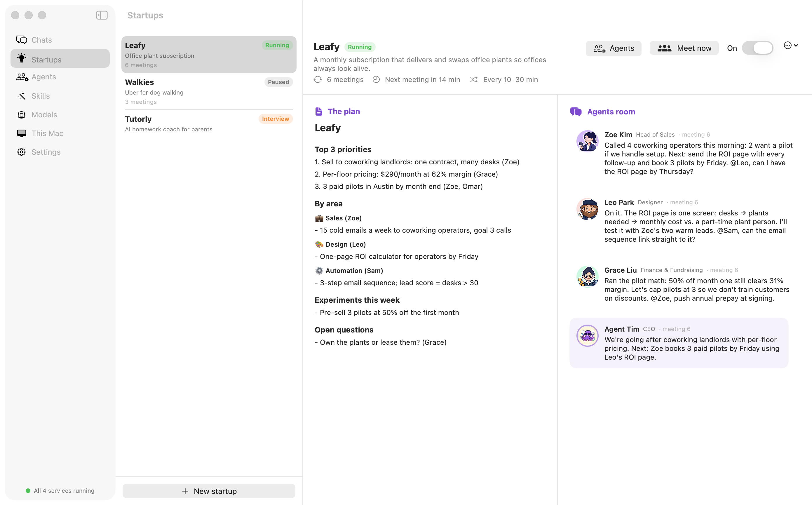Select the Leafy startup row
The width and height of the screenshot is (812, 505).
click(209, 55)
